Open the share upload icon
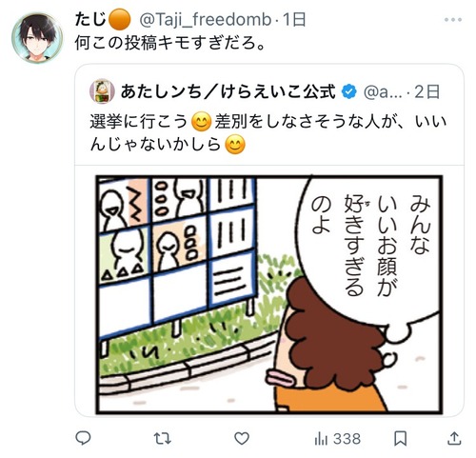Image resolution: width=476 pixels, height=458 pixels. 454,438
